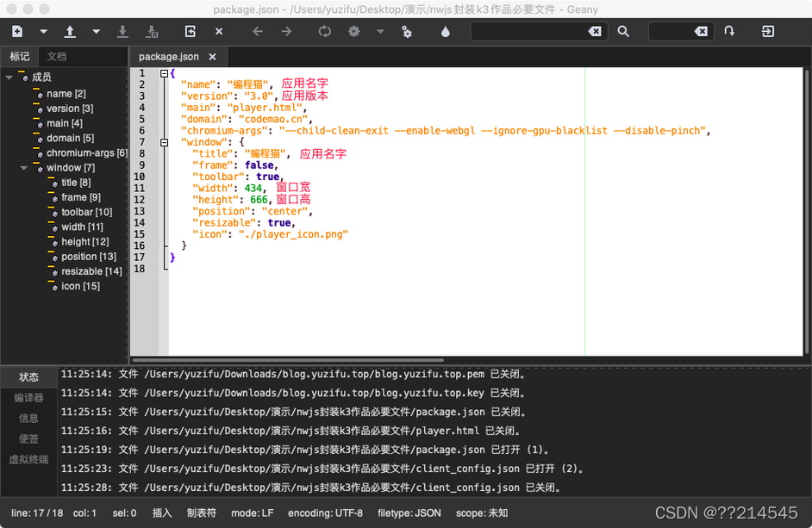Select name [2] in symbol tree
Screen dimensions: 812x528
point(66,94)
